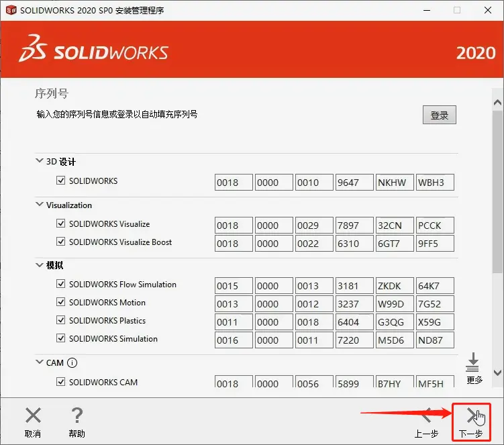The height and width of the screenshot is (445, 504).
Task: Toggle SOLIDWORKS Flow Simulation checkbox
Action: coord(60,284)
